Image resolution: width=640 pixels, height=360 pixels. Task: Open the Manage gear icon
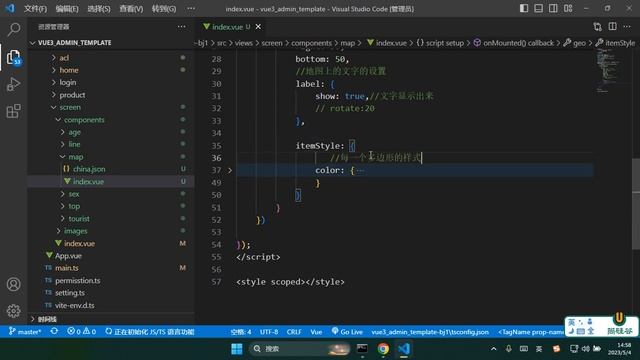pos(13,311)
